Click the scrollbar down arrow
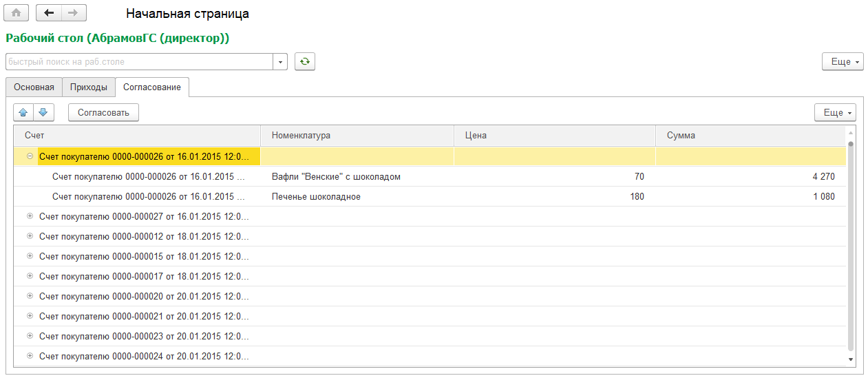Screen dimensions: 868x378 click(x=851, y=359)
